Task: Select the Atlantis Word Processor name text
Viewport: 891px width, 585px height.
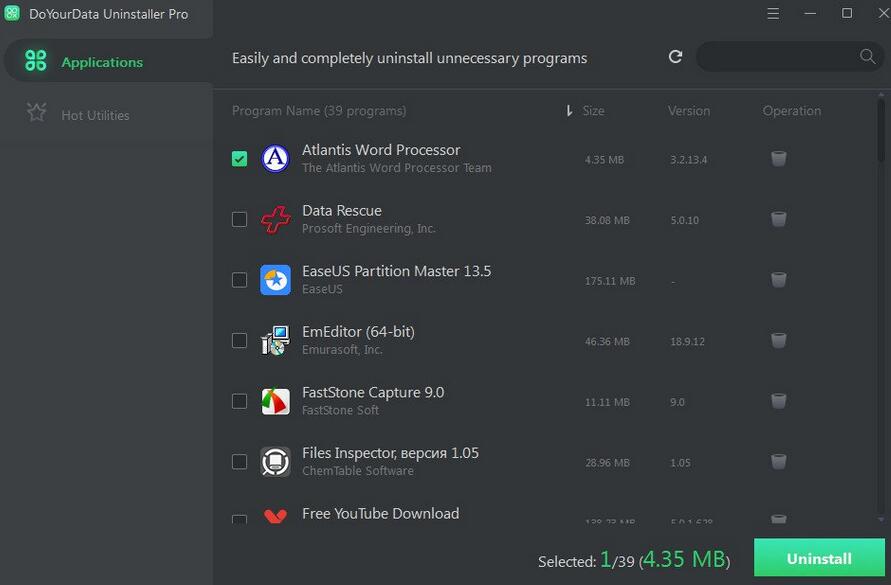Action: [381, 150]
